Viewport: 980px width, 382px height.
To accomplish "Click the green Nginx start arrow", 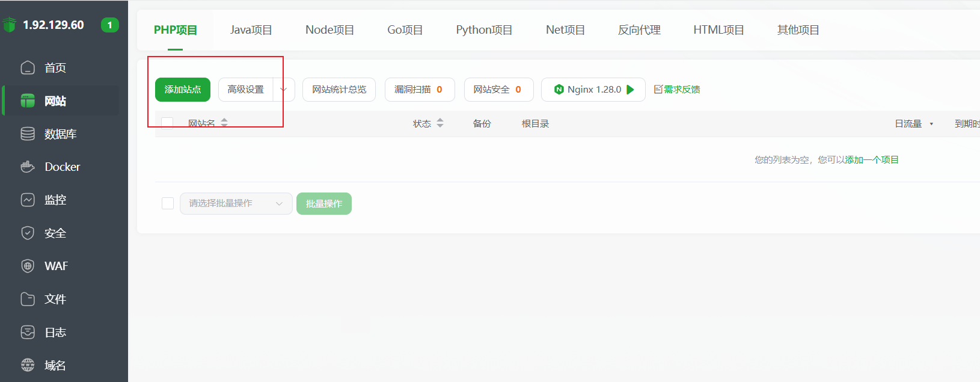I will click(x=631, y=90).
